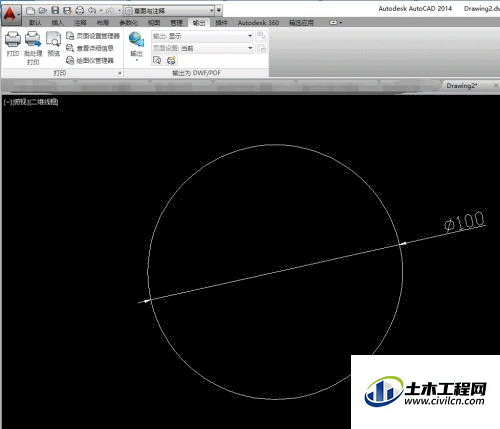Open Page Setup Manager (页面设置管理器)
Image resolution: width=500 pixels, height=429 pixels.
pyautogui.click(x=93, y=36)
